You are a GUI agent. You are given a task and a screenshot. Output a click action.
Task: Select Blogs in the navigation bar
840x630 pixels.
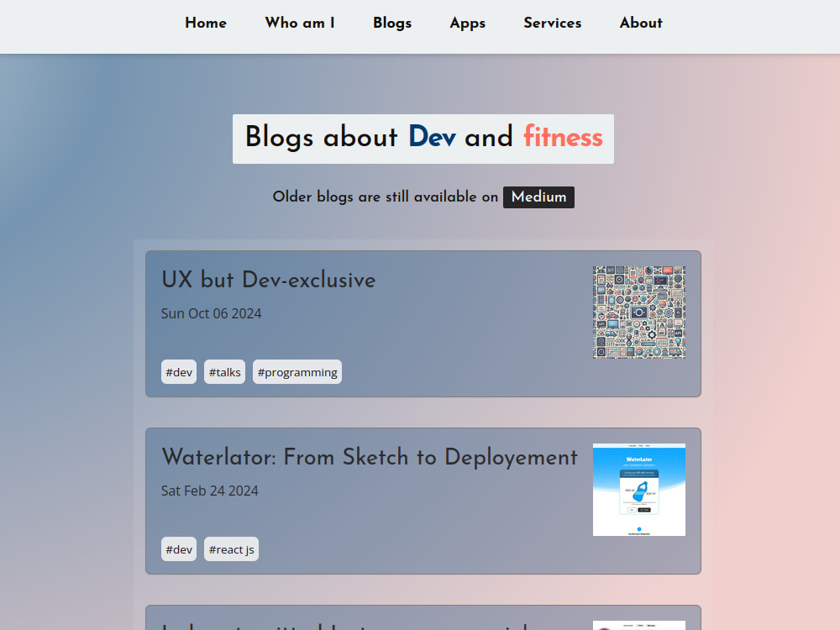[x=392, y=23]
